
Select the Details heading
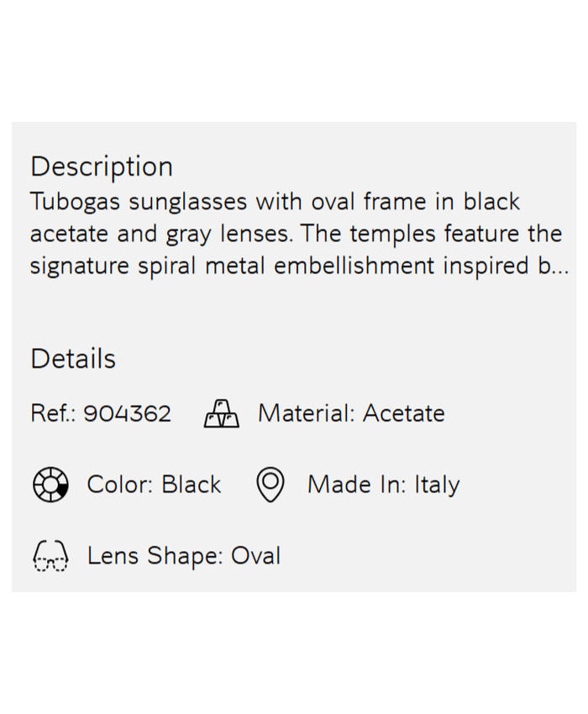coord(73,359)
